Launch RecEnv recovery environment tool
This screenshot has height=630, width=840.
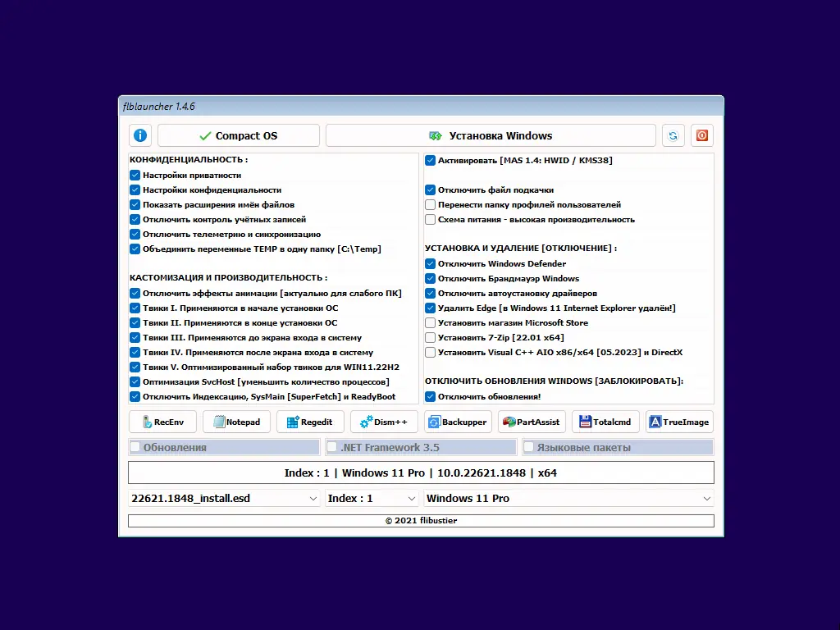coord(163,422)
